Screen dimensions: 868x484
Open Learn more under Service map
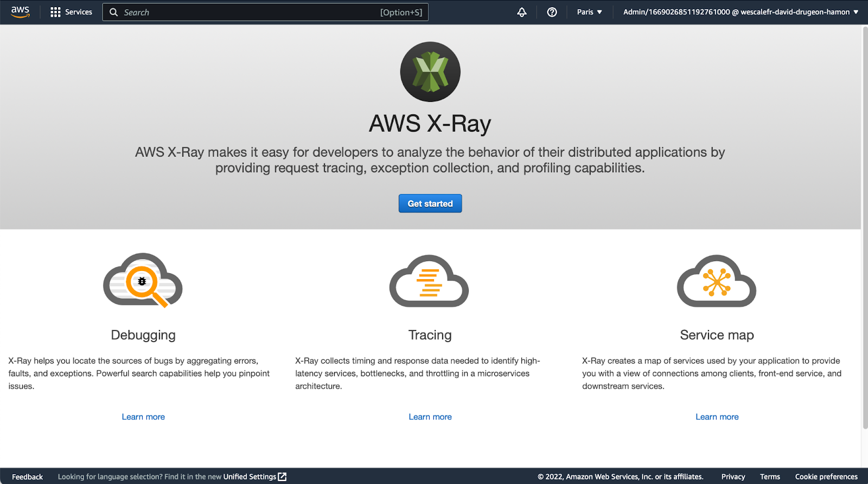(717, 417)
